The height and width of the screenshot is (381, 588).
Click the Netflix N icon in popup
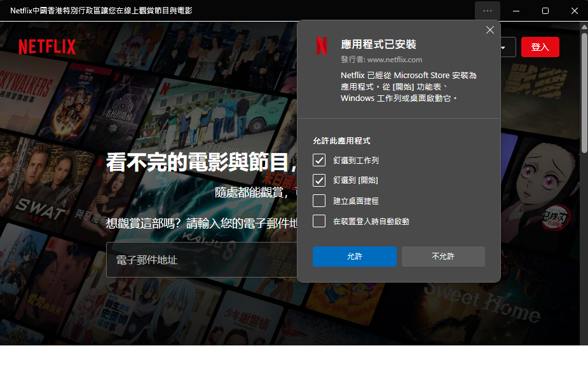[322, 46]
